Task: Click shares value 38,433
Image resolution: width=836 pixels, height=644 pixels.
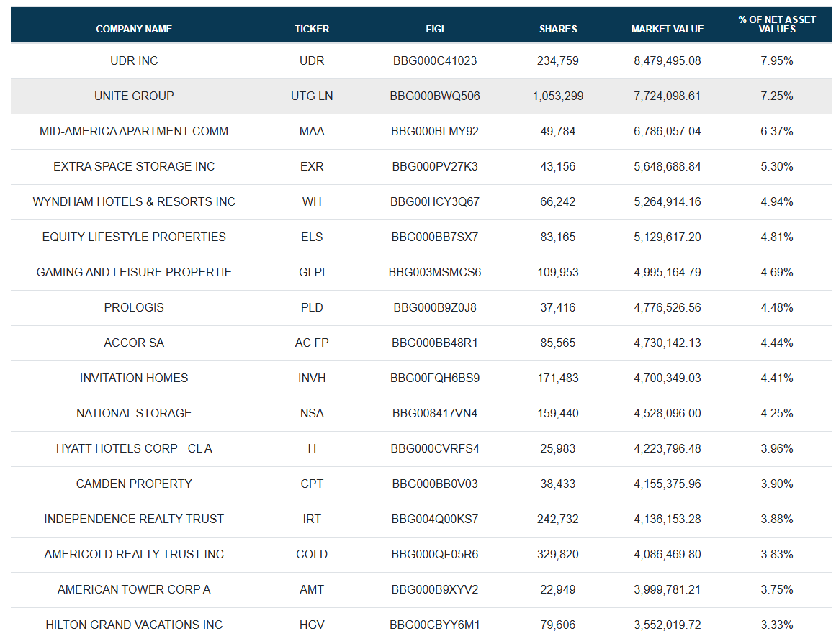Action: (557, 484)
